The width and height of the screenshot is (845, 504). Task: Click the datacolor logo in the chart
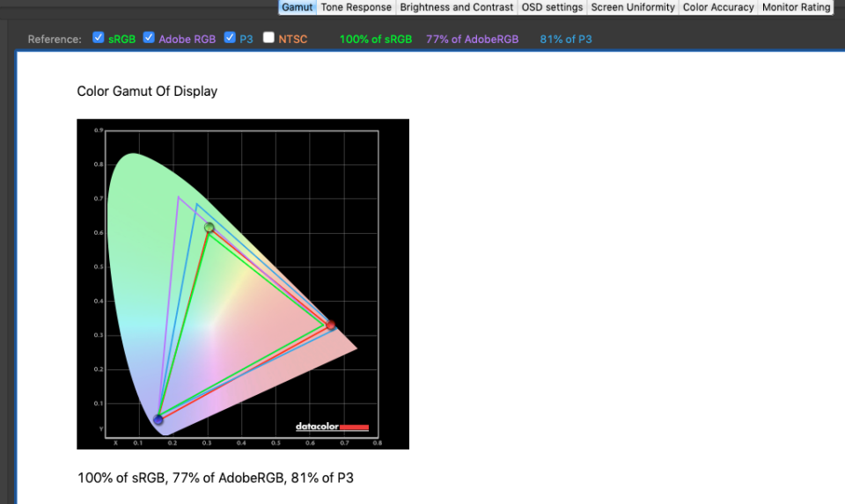(332, 427)
